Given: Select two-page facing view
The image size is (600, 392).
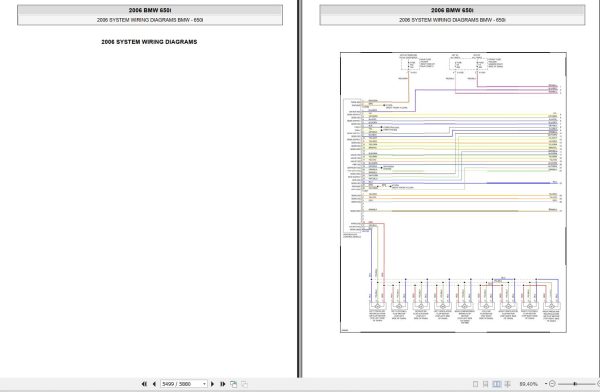Looking at the screenshot, I should tap(496, 384).
